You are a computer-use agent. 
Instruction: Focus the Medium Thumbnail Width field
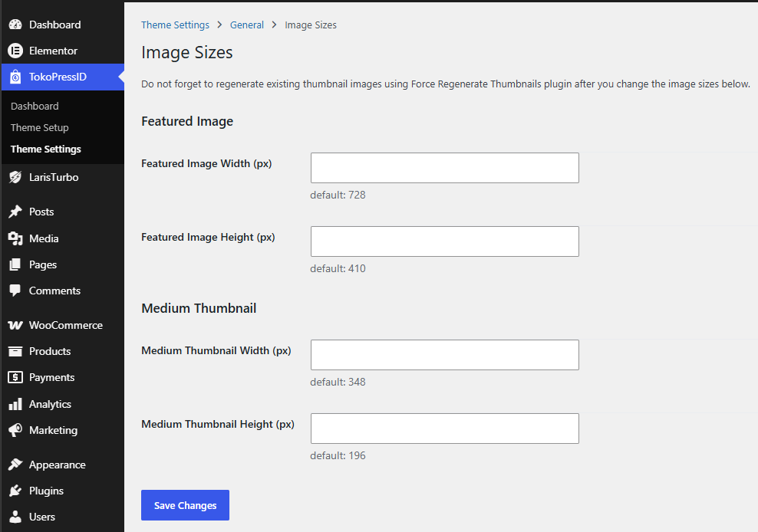tap(445, 355)
